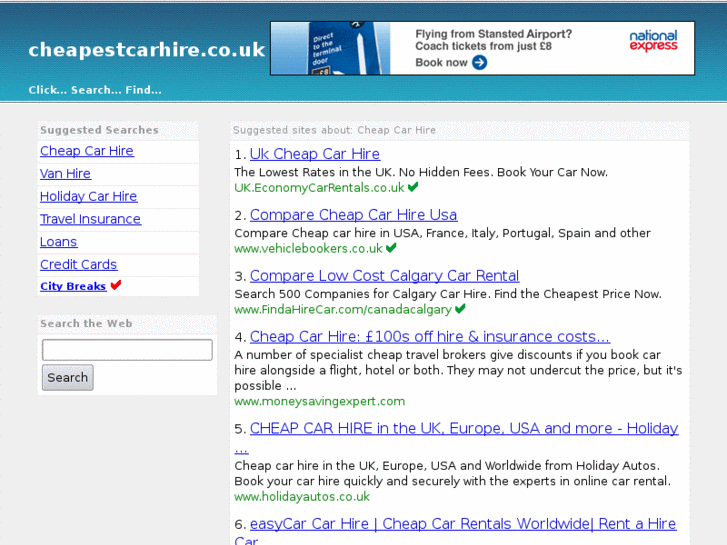Screen dimensions: 727x545
Task: Click the www.FindaHireCar.com/canadacalgary URL
Action: click(x=343, y=309)
